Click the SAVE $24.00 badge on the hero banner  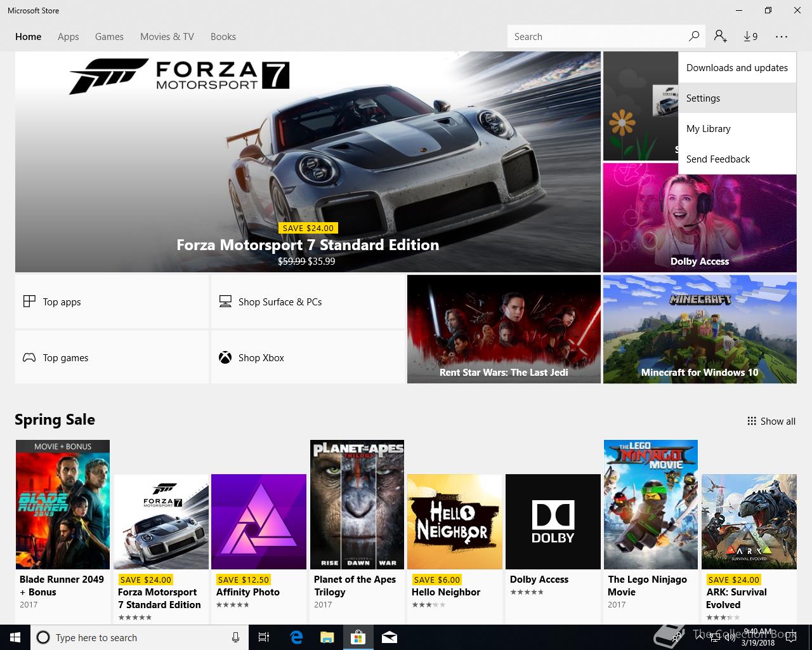click(308, 228)
